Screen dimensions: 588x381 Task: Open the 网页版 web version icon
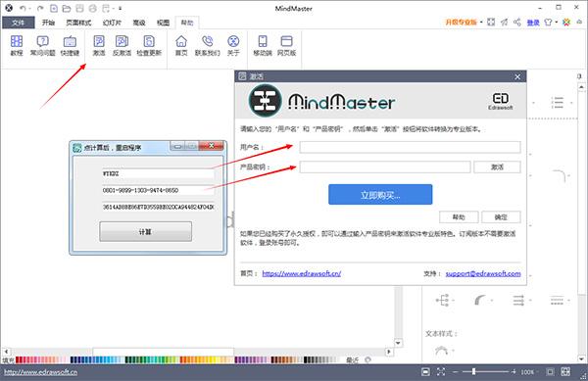(286, 45)
